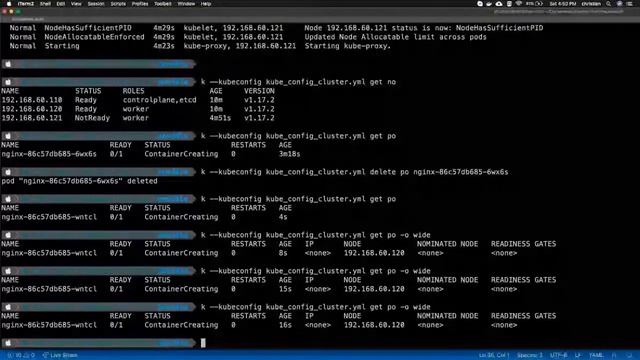Click the NOMINATED NODE header in first wide output
The height and width of the screenshot is (360, 640).
(447, 244)
